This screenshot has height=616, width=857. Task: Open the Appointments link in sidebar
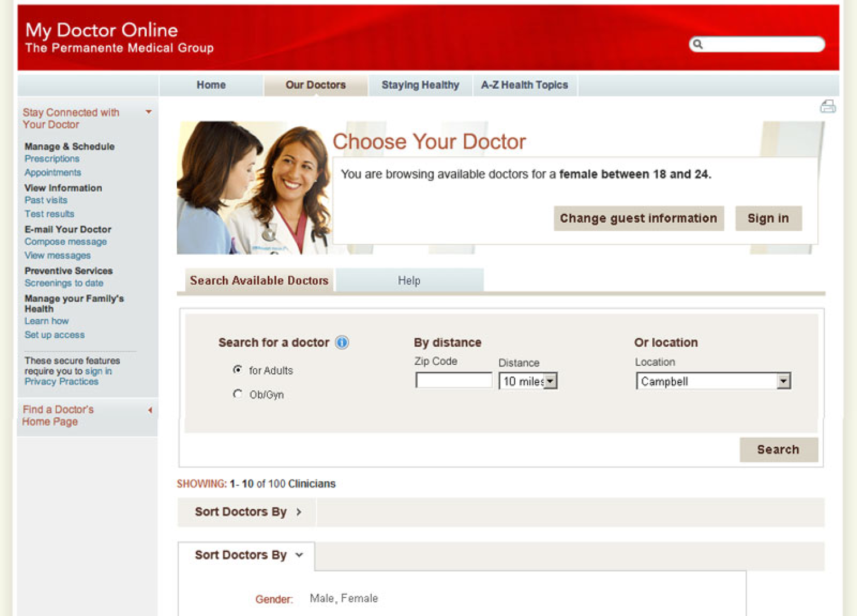click(52, 172)
